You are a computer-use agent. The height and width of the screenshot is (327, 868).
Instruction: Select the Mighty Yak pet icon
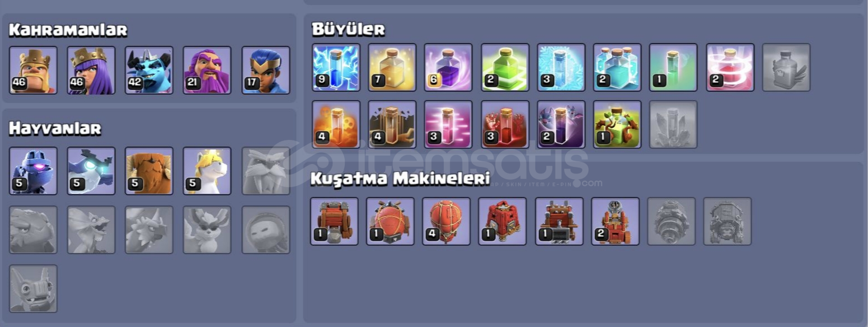click(x=149, y=171)
